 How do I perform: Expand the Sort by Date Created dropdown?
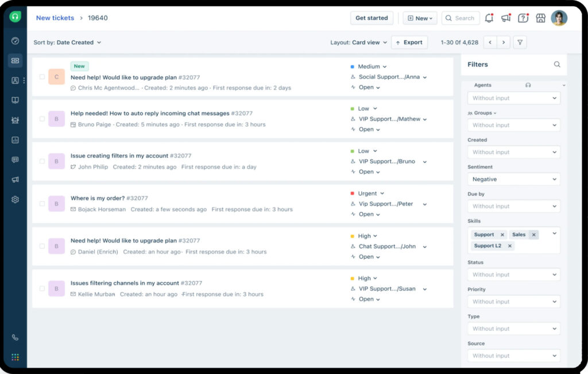click(x=67, y=43)
